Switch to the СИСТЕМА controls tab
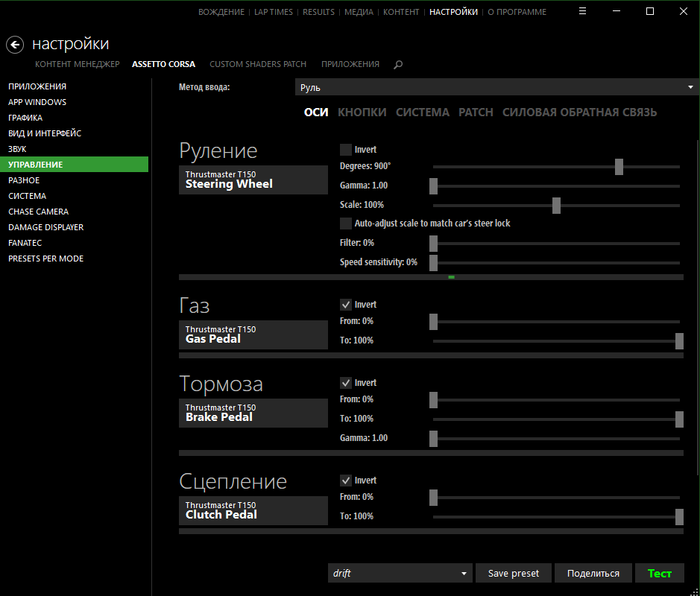Image resolution: width=700 pixels, height=596 pixels. click(423, 112)
